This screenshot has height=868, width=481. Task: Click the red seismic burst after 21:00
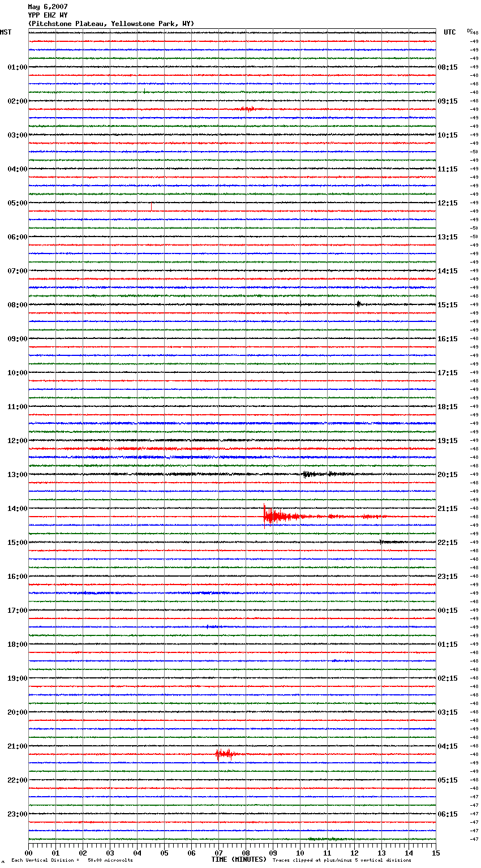point(225,754)
